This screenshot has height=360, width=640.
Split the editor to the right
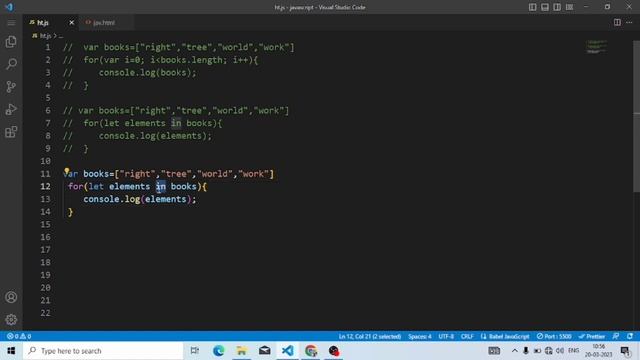[617, 22]
